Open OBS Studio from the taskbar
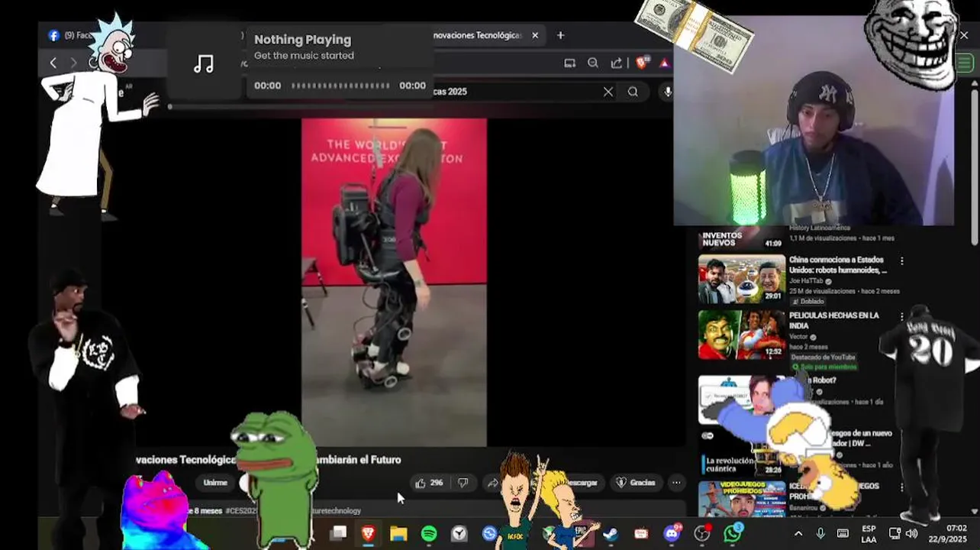This screenshot has height=550, width=980. point(701,533)
